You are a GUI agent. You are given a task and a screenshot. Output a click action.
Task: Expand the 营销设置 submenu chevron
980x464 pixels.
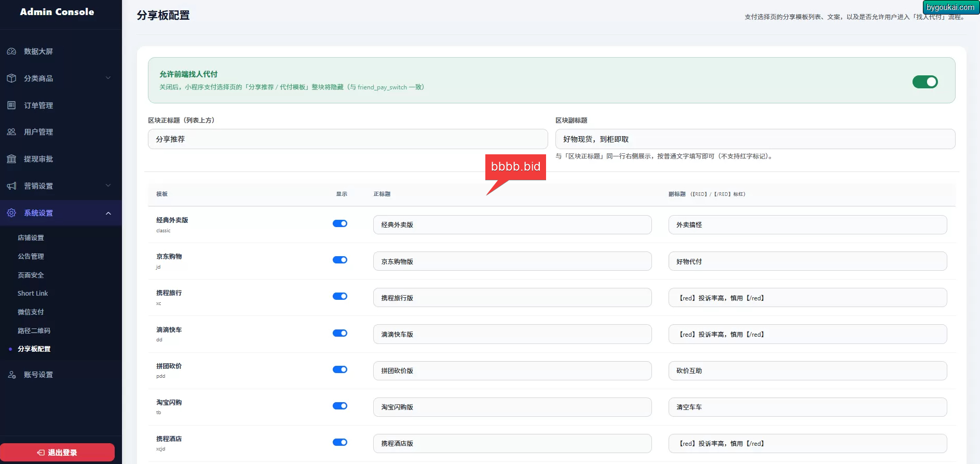[108, 186]
